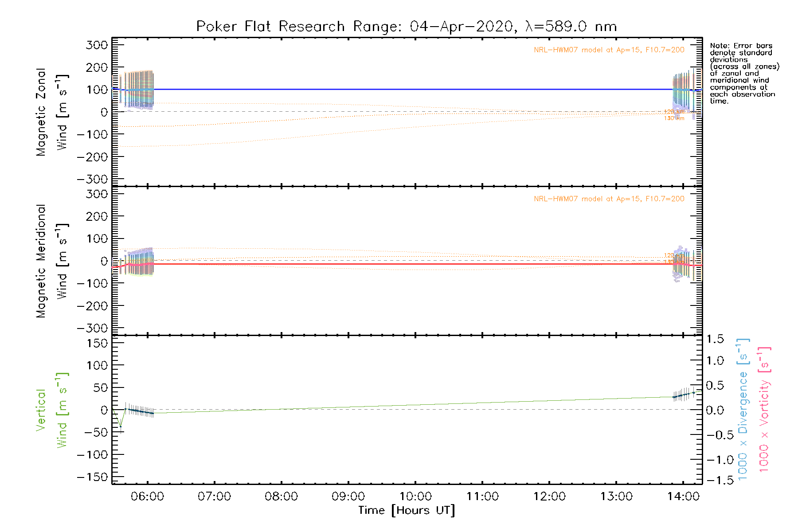Click the 0.5 tick on divergence axis
Viewport: 798px width, 532px height.
716,385
